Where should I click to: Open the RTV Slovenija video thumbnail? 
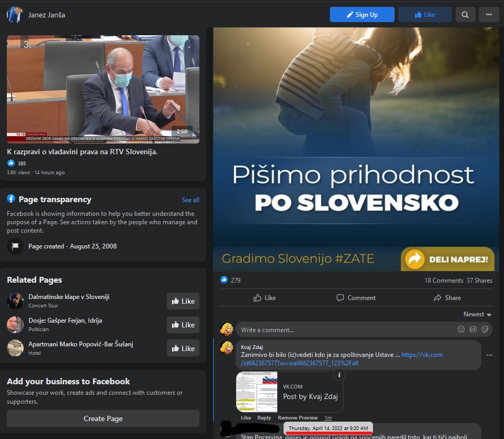click(103, 89)
